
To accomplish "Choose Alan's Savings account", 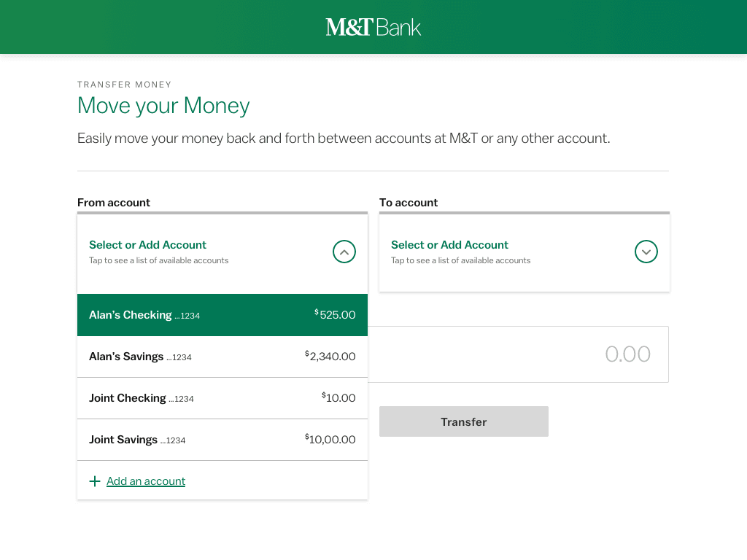I will [x=222, y=357].
